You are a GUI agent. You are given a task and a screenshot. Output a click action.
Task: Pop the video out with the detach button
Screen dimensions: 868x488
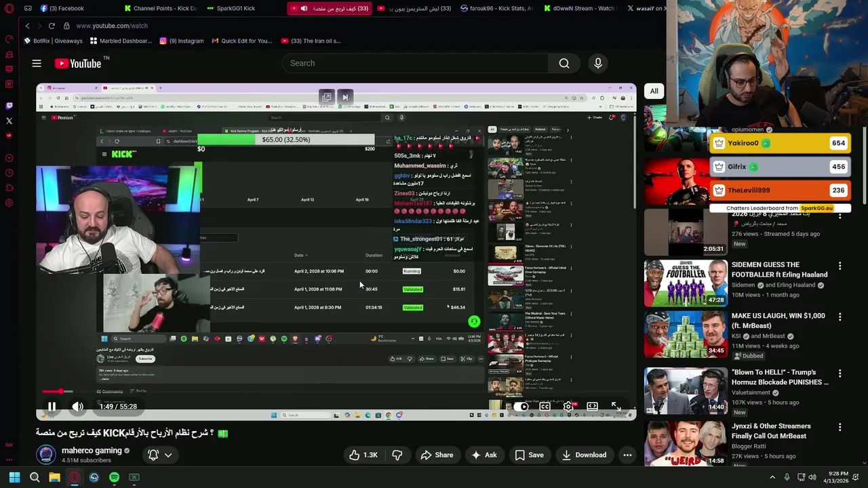[x=327, y=97]
